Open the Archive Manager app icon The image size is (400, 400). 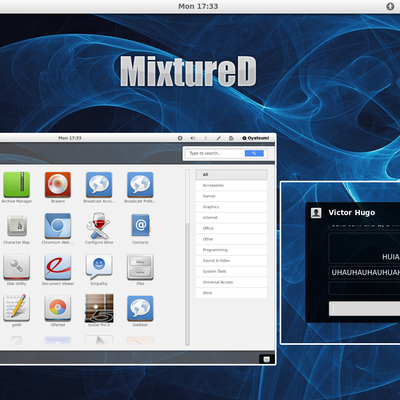pos(16,185)
